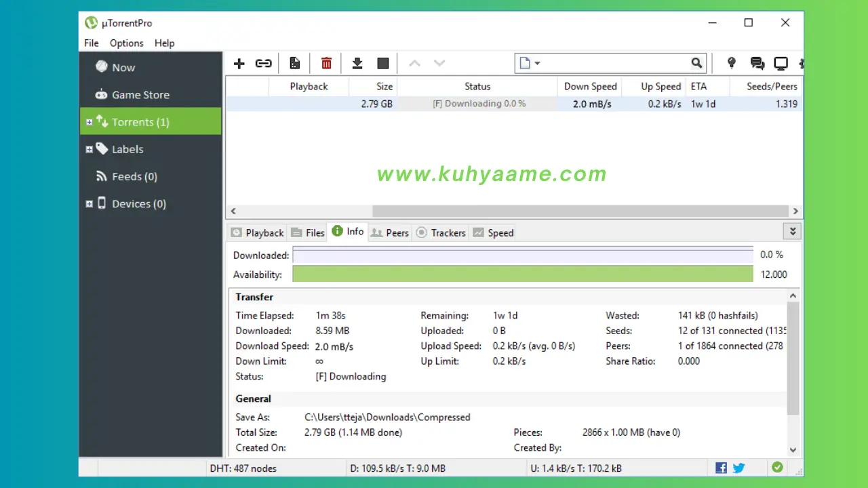Click the Info panel scroll down arrow
The width and height of the screenshot is (868, 488).
point(793,449)
